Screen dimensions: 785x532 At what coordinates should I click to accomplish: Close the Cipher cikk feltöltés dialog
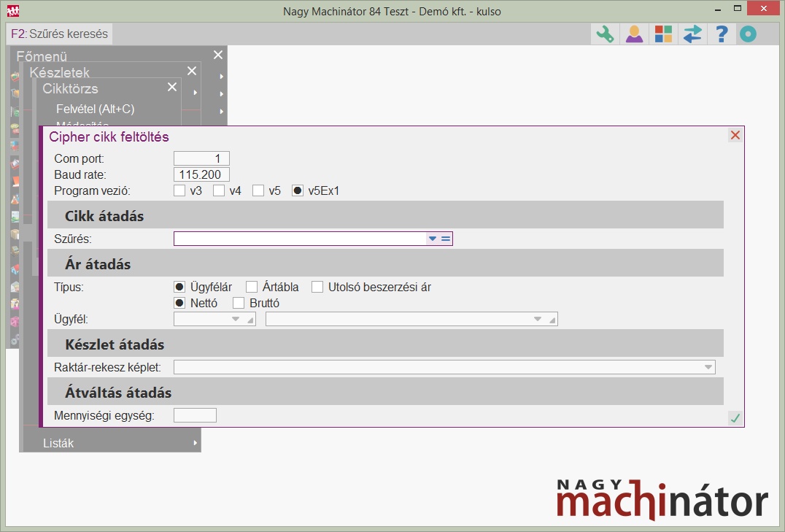pyautogui.click(x=735, y=135)
